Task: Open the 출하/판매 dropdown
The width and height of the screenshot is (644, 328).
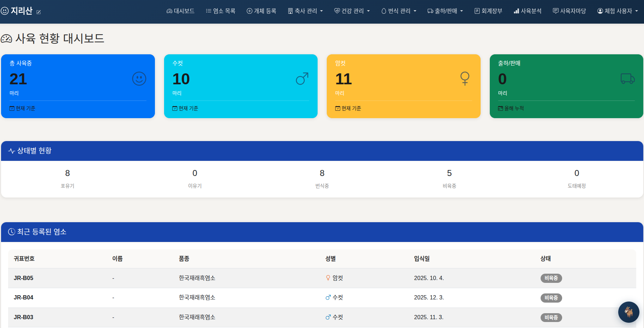Action: 445,11
